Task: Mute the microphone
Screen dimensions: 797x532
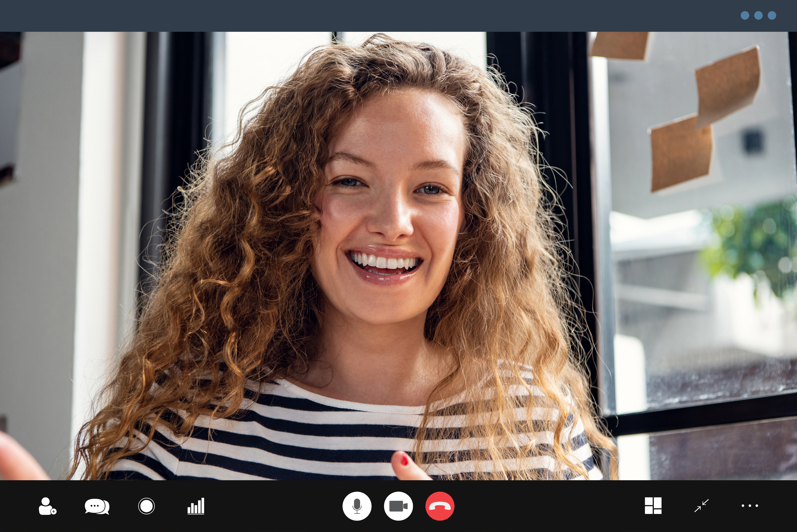Action: 357,506
